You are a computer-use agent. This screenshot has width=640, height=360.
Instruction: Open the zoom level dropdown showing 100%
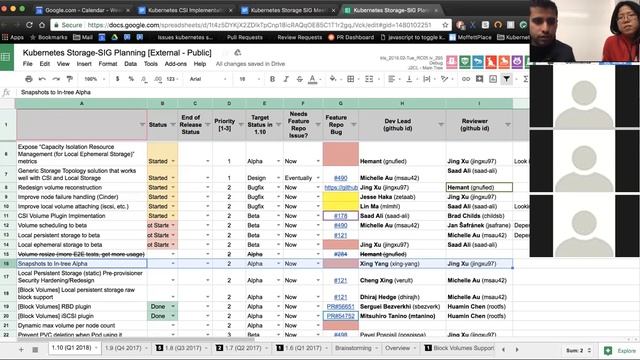click(94, 79)
